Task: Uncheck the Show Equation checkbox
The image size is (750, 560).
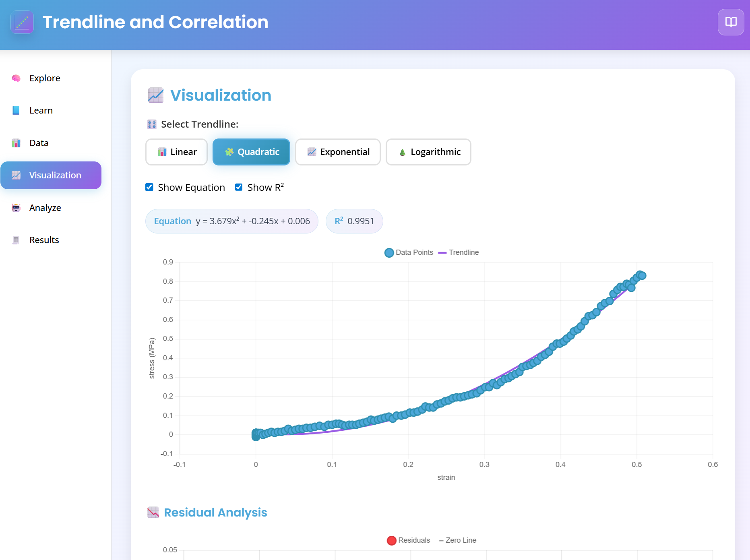Action: pyautogui.click(x=149, y=187)
